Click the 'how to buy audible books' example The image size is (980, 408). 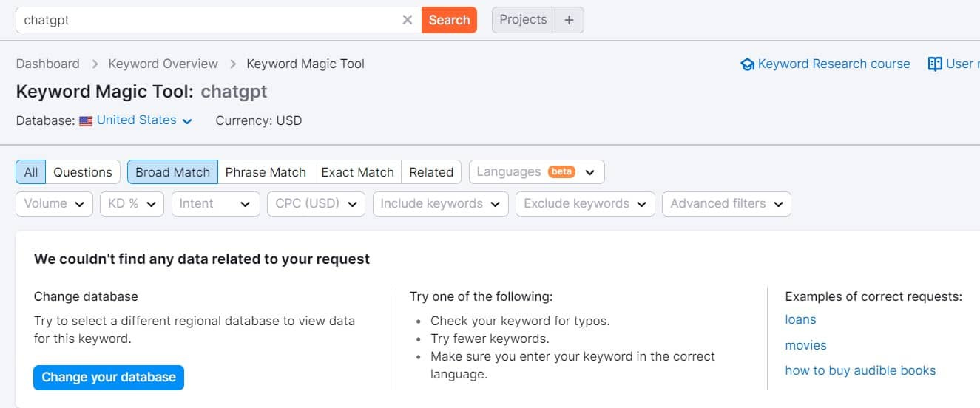[x=860, y=370]
